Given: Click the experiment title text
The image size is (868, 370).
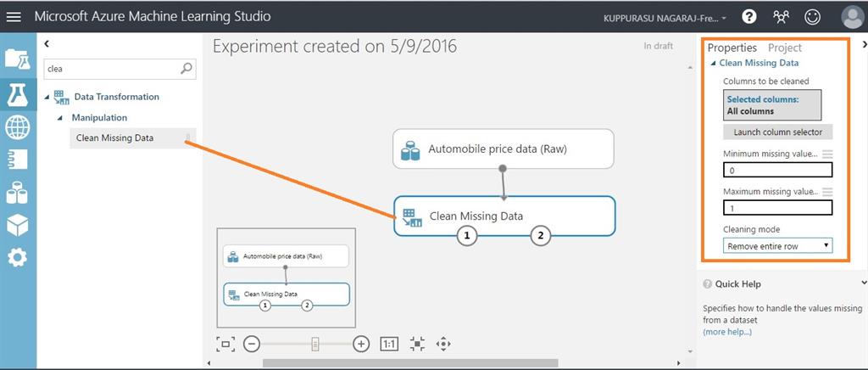Looking at the screenshot, I should [x=335, y=46].
